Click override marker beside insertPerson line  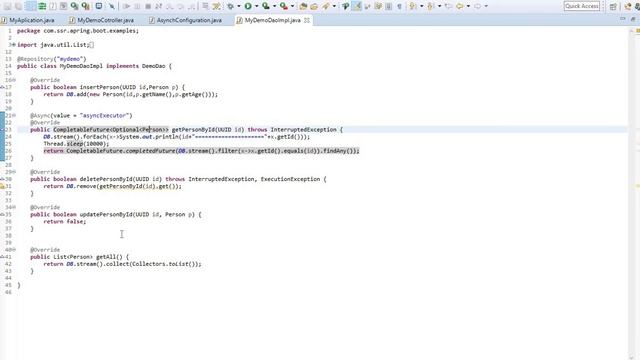[2, 87]
